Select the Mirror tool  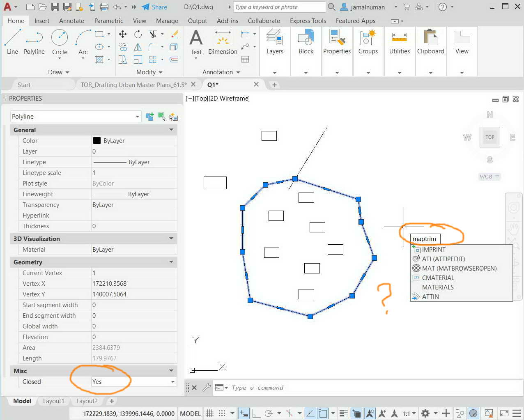click(x=138, y=47)
